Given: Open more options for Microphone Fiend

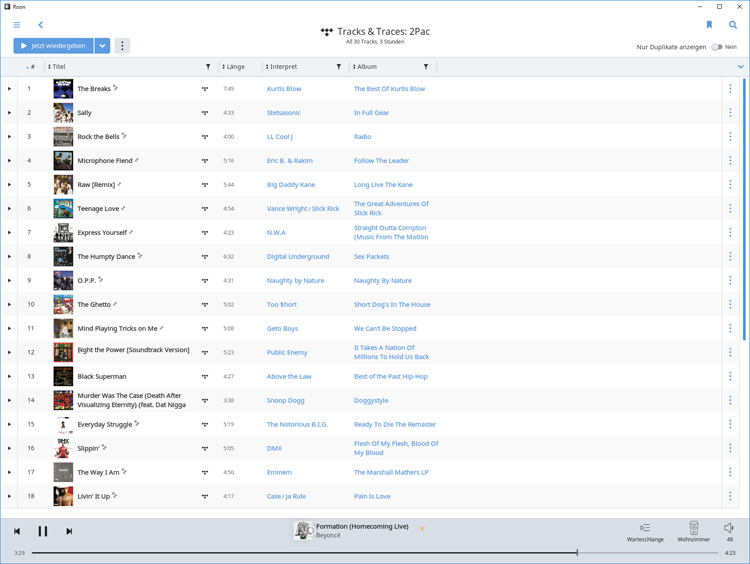Looking at the screenshot, I should pyautogui.click(x=730, y=160).
